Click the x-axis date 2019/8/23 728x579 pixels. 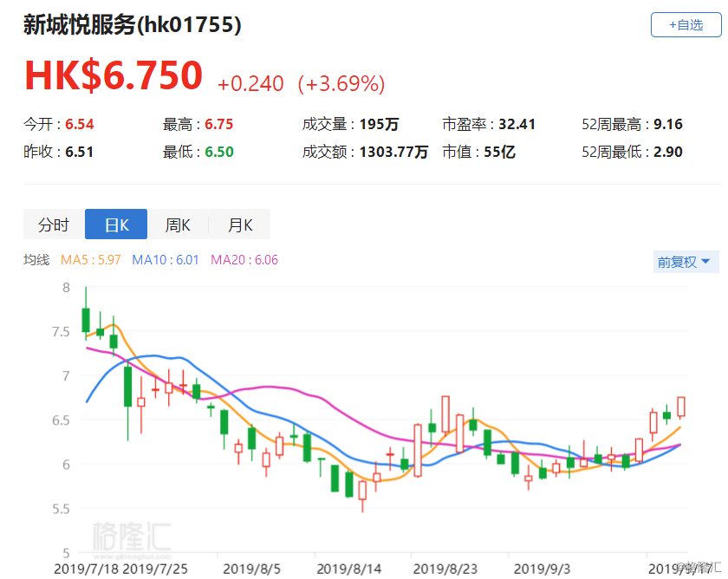(445, 569)
